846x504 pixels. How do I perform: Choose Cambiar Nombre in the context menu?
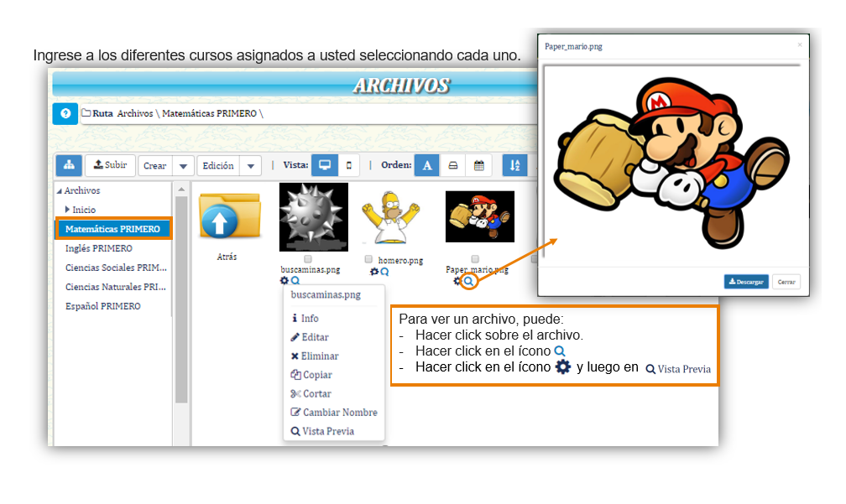pos(334,413)
